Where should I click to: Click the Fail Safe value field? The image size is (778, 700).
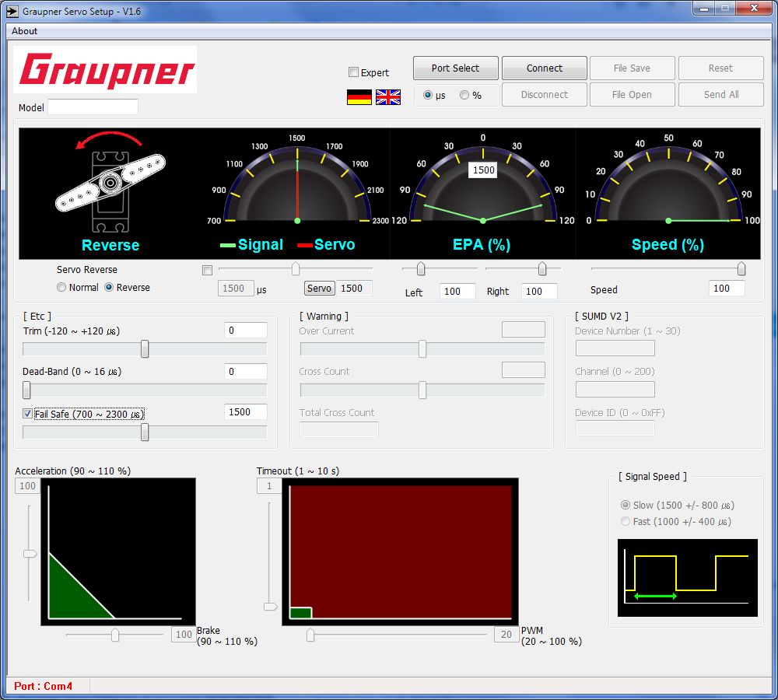(246, 411)
